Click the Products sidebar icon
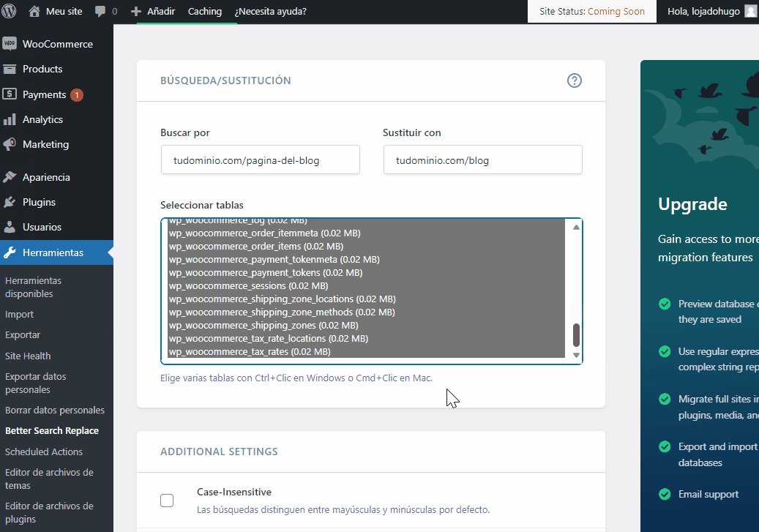The image size is (759, 532). coord(10,70)
